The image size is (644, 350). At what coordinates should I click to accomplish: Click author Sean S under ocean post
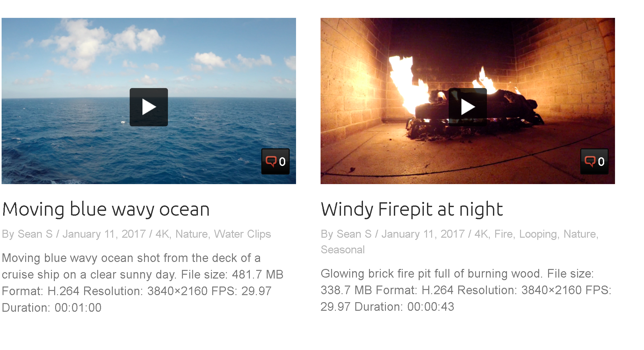[x=35, y=234]
